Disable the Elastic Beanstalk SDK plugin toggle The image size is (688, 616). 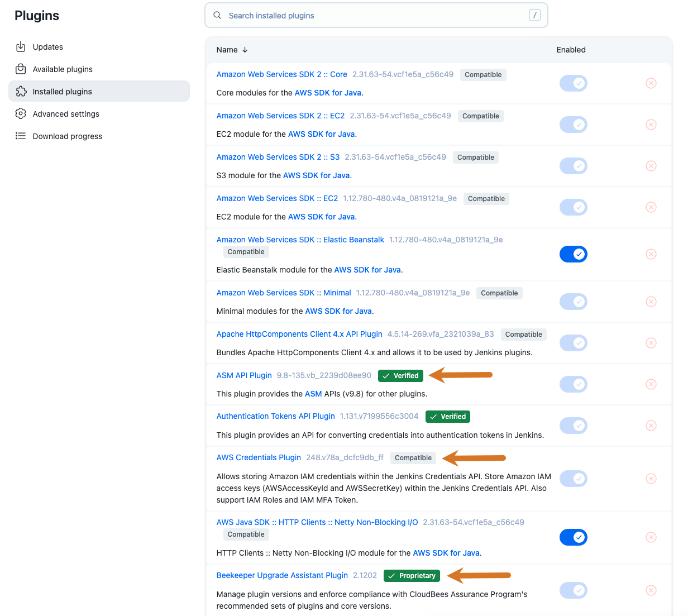(574, 254)
